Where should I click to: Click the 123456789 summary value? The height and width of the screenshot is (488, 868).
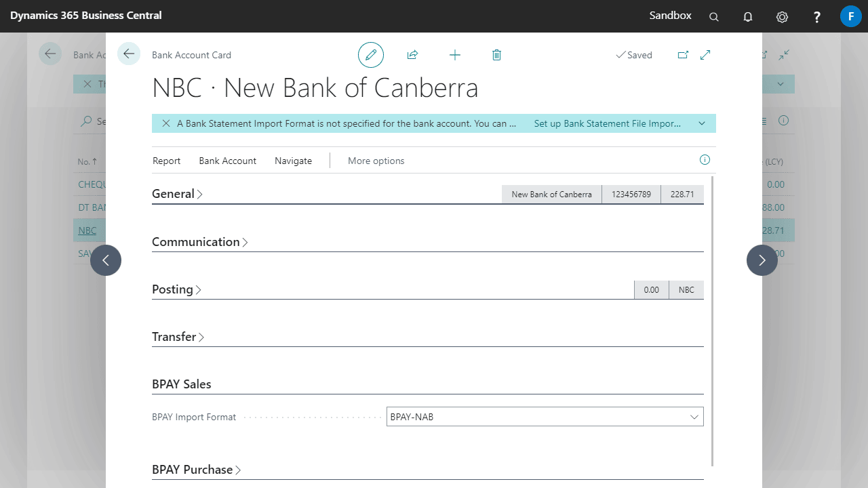pyautogui.click(x=631, y=195)
